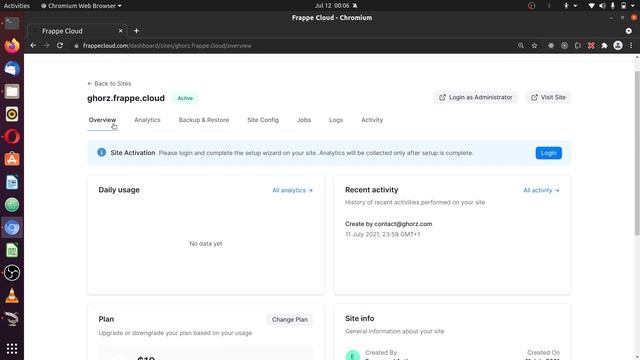Open LibreOffice Writer from the dock

tap(12, 182)
